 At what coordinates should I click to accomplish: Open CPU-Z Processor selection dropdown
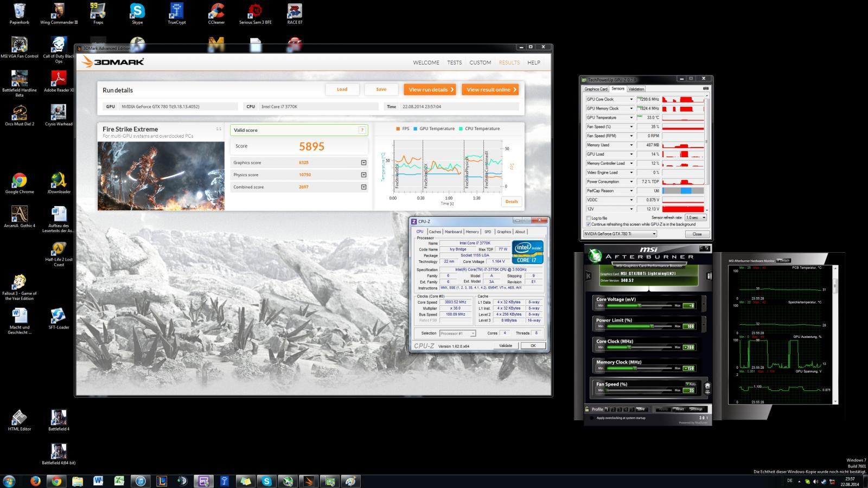457,333
